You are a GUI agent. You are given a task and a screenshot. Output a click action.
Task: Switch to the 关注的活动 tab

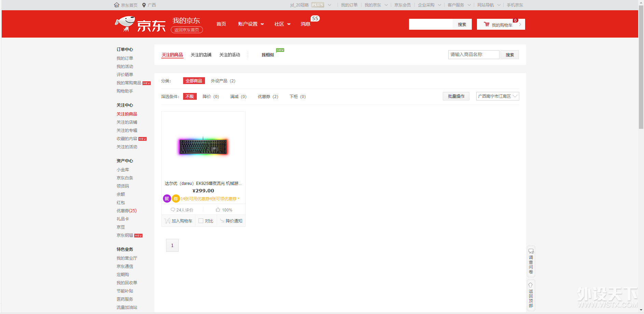click(230, 55)
